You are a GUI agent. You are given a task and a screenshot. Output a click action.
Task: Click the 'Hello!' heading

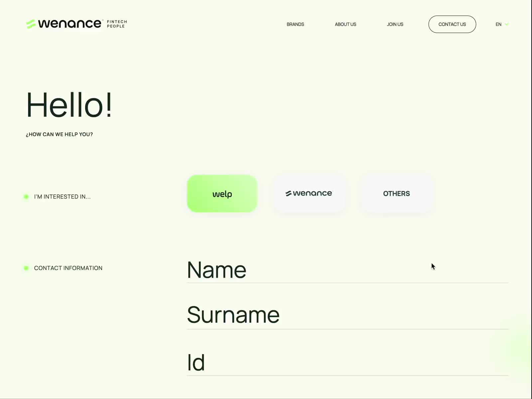click(69, 105)
